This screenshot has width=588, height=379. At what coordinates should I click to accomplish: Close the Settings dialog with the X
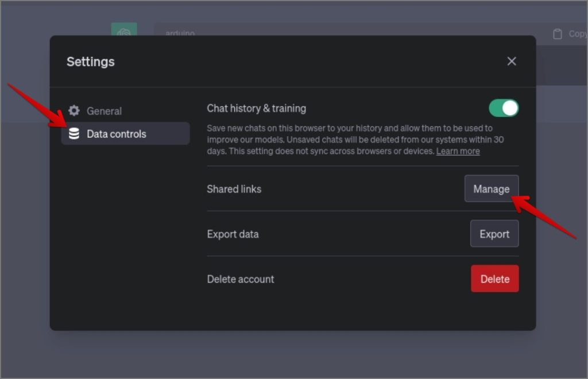tap(512, 61)
